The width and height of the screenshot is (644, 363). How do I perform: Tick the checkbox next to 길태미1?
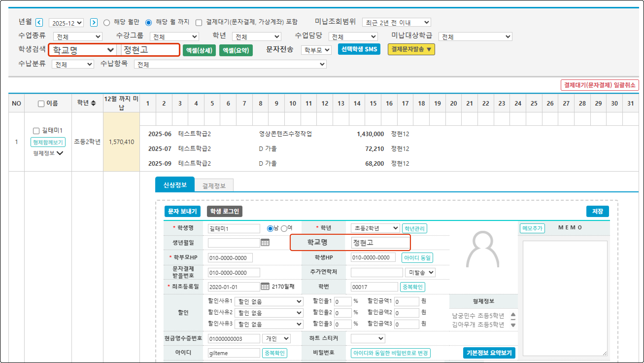point(36,131)
